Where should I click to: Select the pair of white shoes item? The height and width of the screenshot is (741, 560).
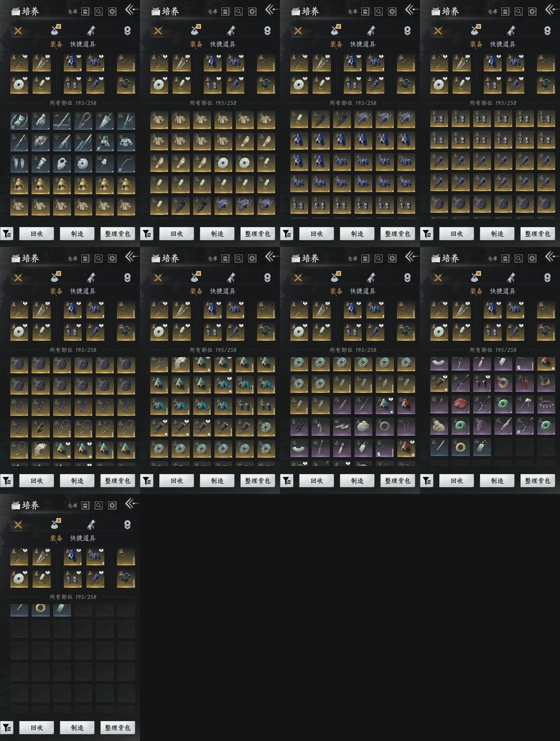tap(342, 426)
